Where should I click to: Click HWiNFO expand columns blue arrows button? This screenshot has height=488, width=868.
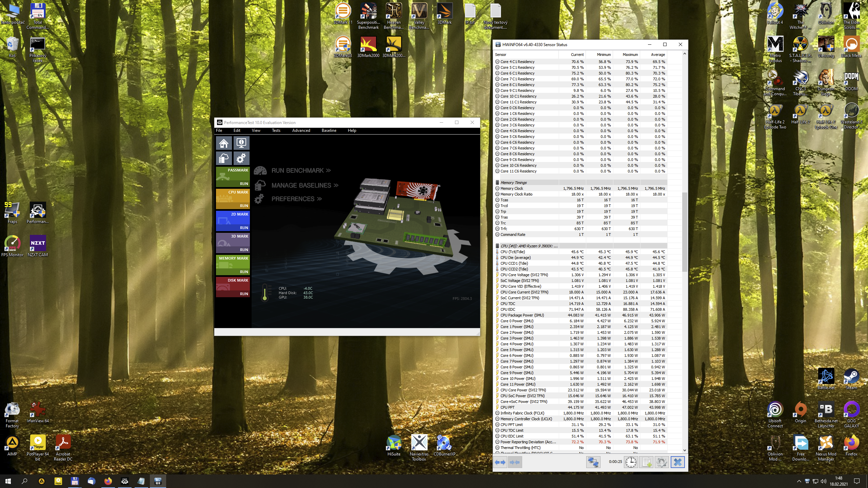tap(500, 462)
